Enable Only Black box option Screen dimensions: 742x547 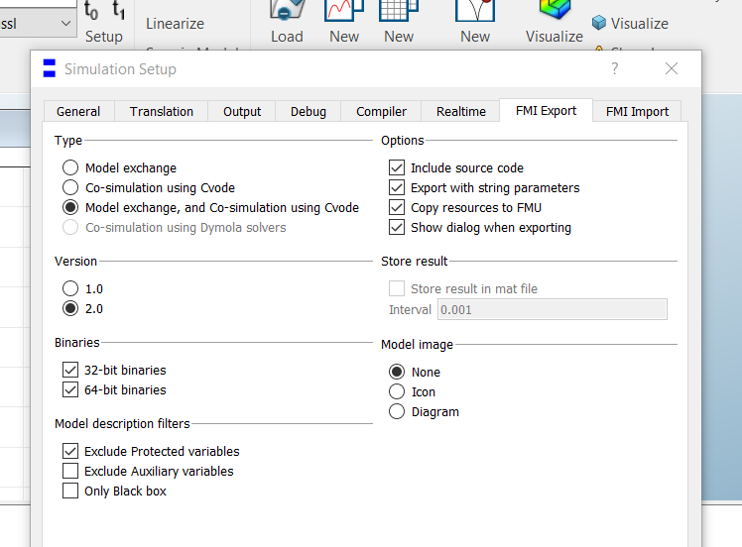click(x=70, y=491)
